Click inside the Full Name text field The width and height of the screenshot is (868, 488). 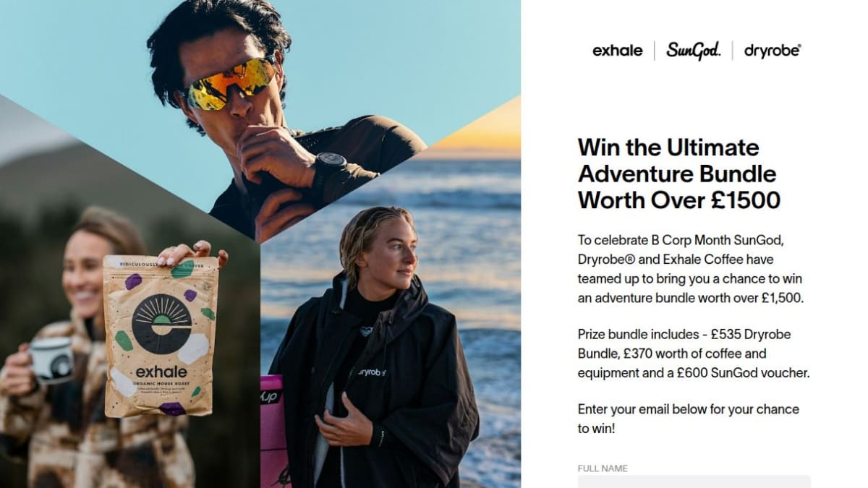coord(694,481)
